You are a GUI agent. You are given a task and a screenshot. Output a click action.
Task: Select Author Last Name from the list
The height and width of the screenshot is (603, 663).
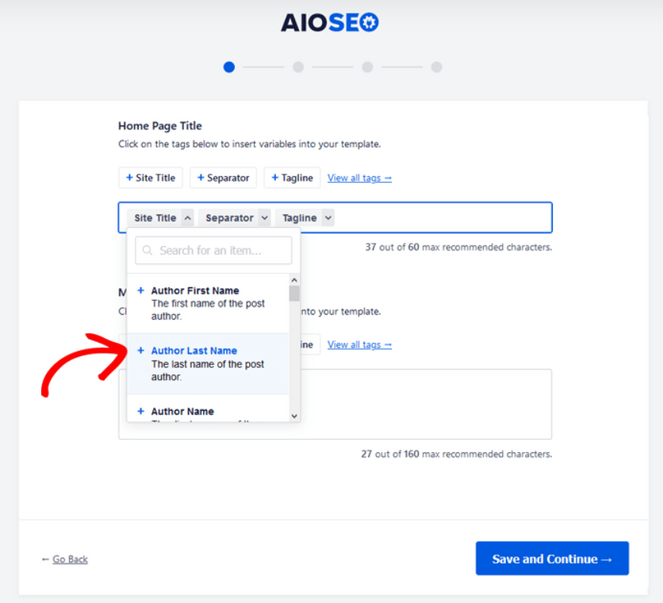(195, 351)
